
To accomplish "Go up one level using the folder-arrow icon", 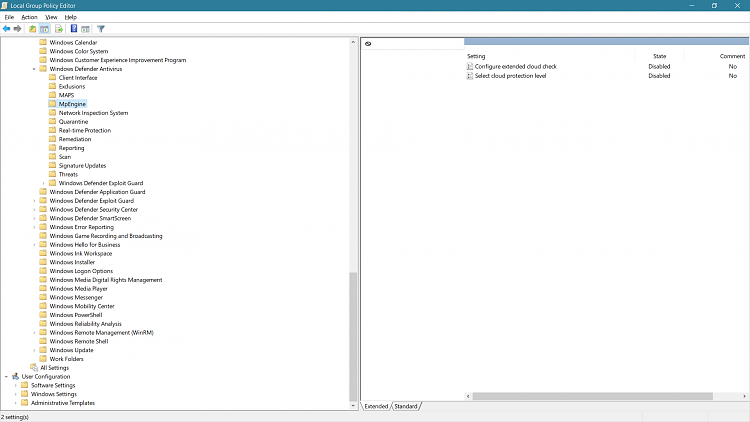I will click(x=33, y=29).
